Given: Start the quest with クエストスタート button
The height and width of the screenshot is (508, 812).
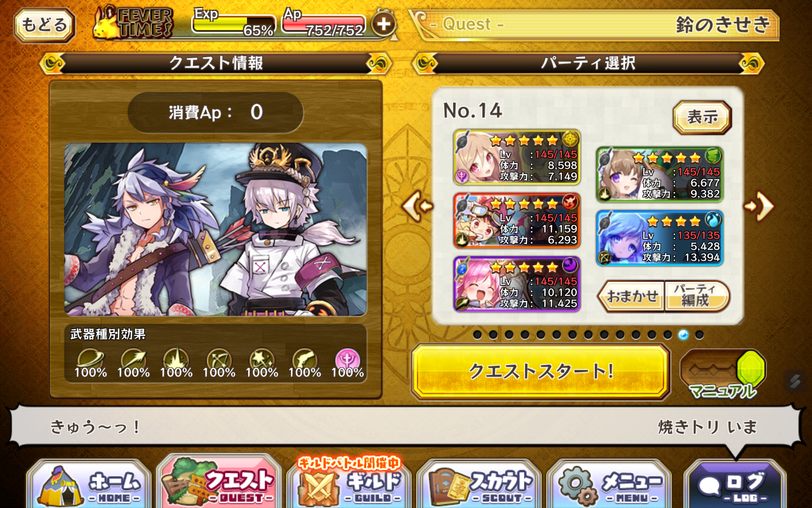Looking at the screenshot, I should click(540, 372).
